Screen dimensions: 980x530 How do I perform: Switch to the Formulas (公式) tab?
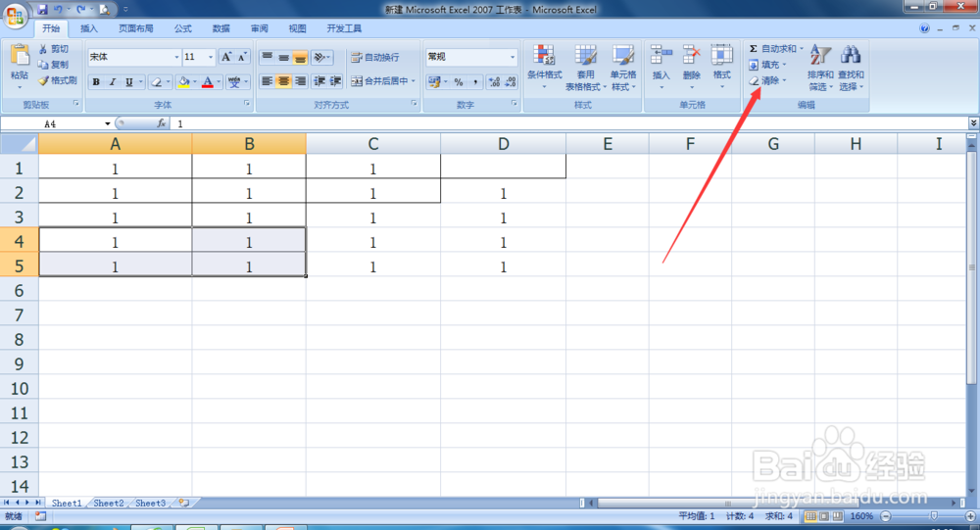point(183,28)
